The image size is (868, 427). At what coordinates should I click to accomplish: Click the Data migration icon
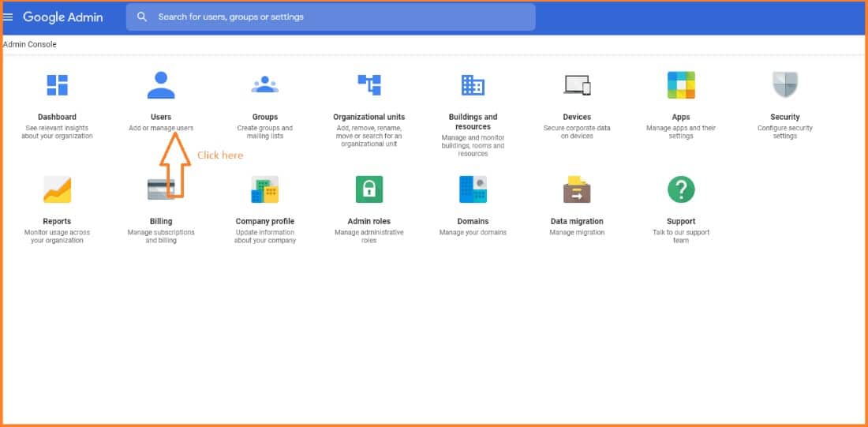click(577, 189)
